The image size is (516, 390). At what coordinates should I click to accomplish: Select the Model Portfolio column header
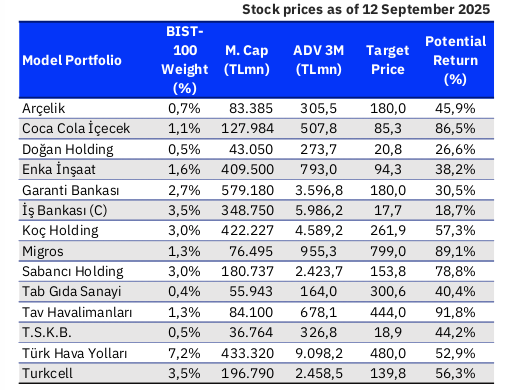pos(72,60)
